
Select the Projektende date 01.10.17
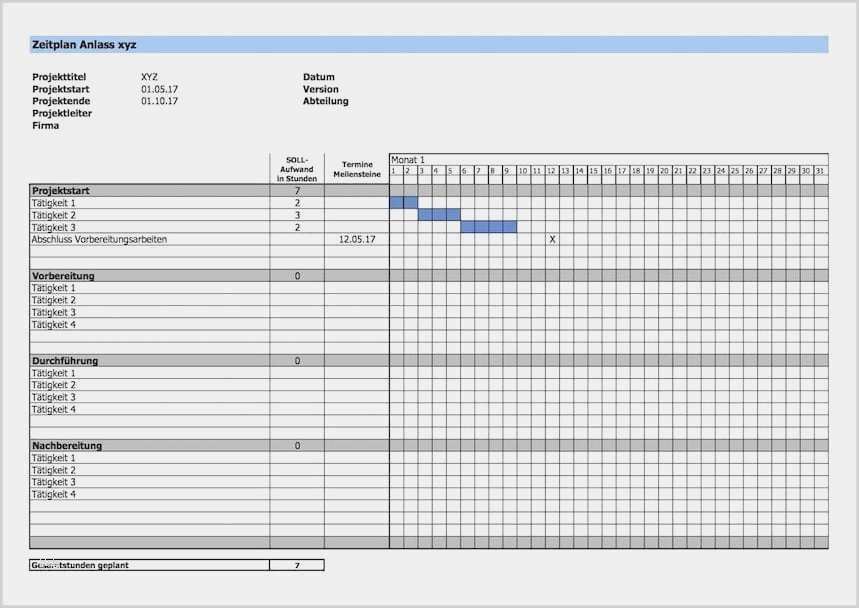[162, 100]
